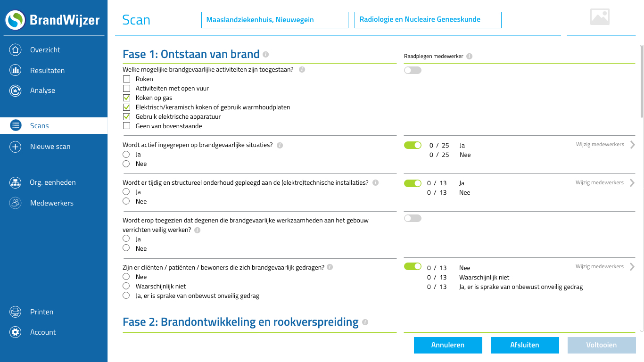The image size is (644, 362).
Task: Select Waarschijnlijk niet radio button
Action: (x=126, y=286)
